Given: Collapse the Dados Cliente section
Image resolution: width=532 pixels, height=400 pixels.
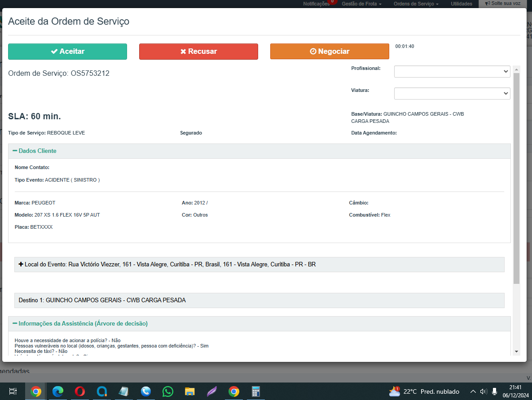Looking at the screenshot, I should [35, 151].
